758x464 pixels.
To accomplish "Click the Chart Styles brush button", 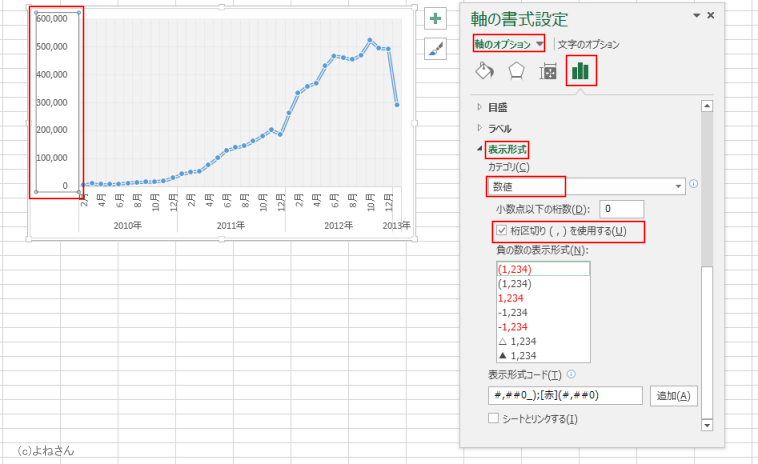I will (x=435, y=49).
